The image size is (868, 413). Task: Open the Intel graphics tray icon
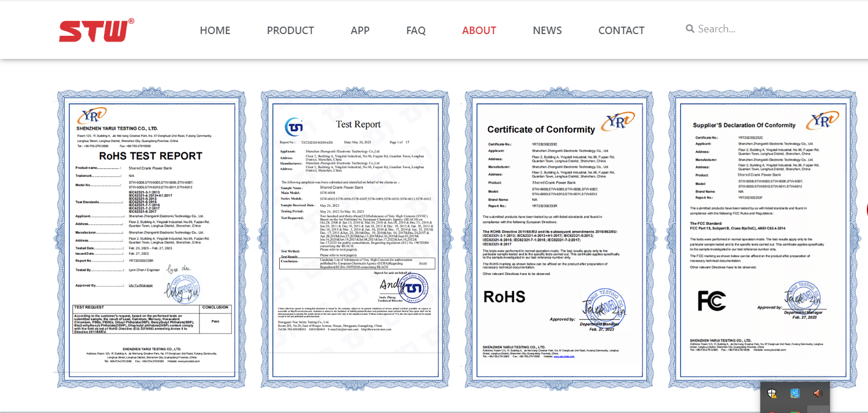pyautogui.click(x=795, y=393)
